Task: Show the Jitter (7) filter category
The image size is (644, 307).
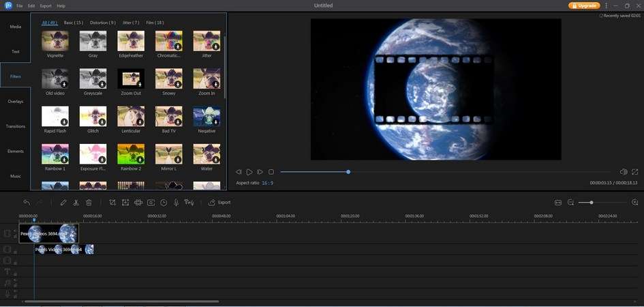Action: pyautogui.click(x=131, y=23)
